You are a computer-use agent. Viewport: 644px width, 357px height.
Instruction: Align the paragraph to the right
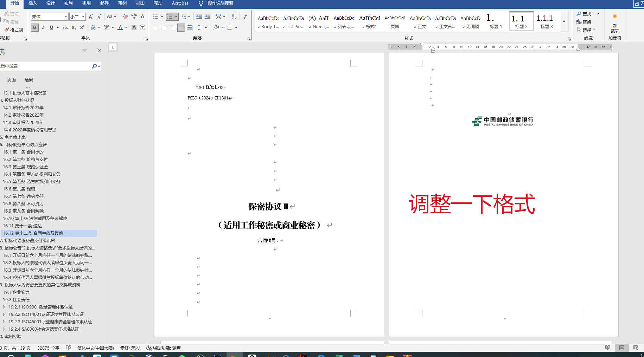[173, 27]
